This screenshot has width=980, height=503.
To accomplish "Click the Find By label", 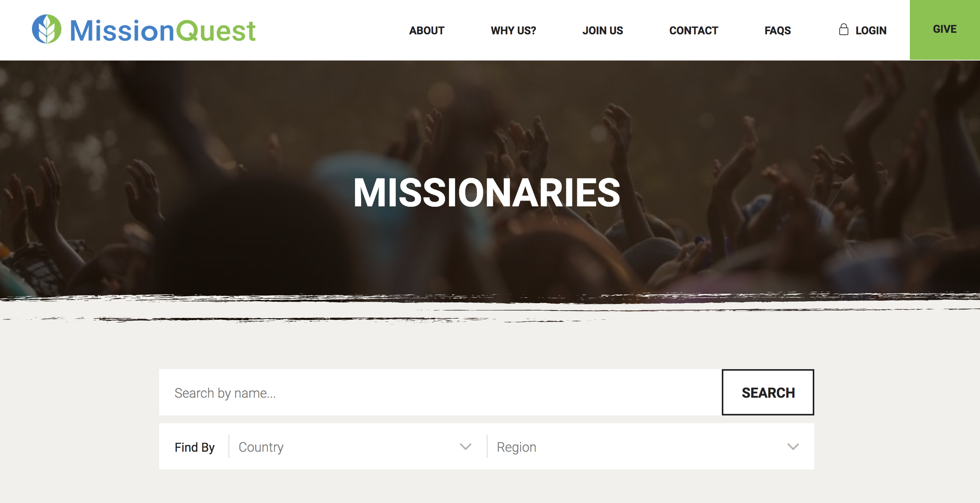I will [195, 447].
